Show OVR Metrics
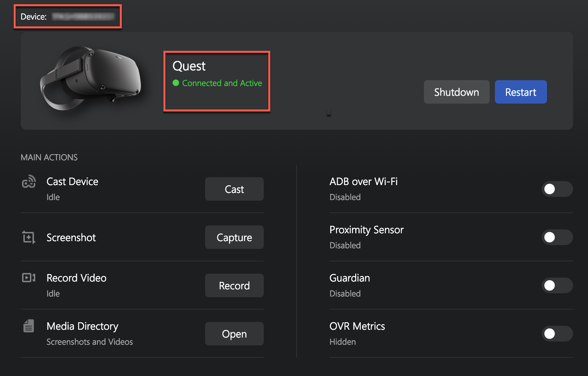The image size is (588, 376). pos(557,334)
